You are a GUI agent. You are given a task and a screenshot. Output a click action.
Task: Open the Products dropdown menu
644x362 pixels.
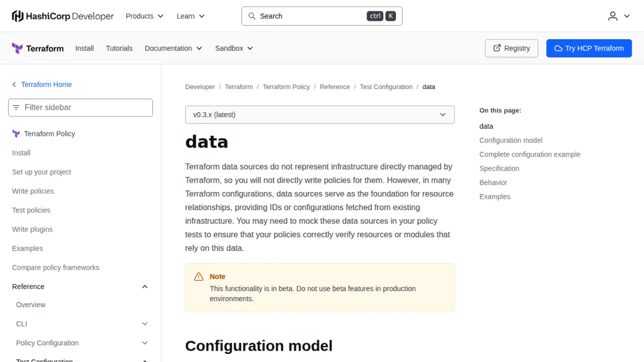tap(144, 16)
